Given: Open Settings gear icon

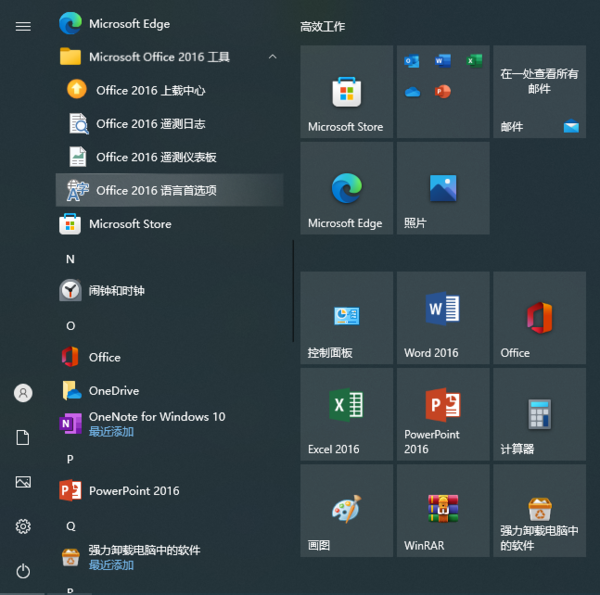Looking at the screenshot, I should (23, 527).
